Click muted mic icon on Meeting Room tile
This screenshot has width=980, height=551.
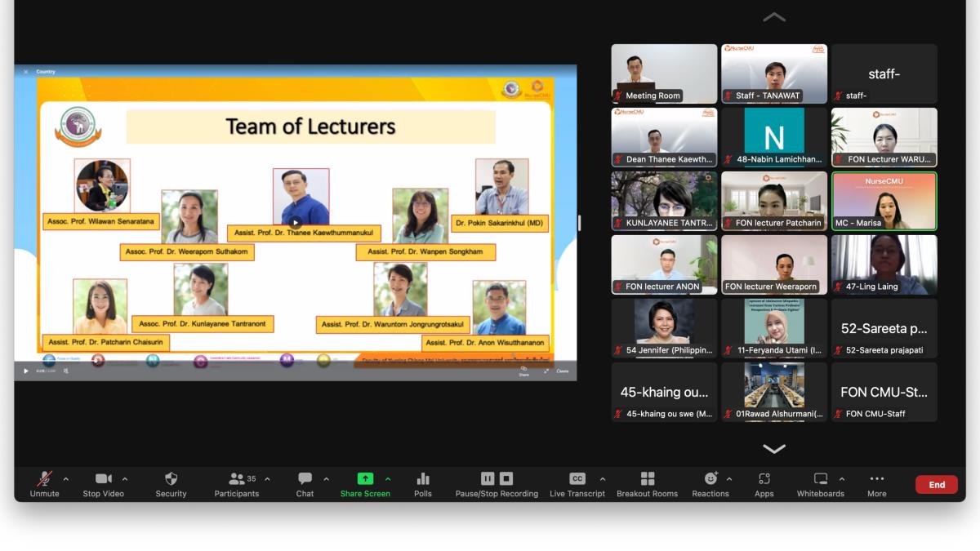[x=619, y=96]
